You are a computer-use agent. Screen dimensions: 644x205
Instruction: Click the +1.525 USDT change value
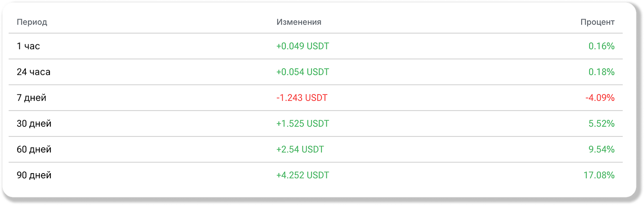(303, 124)
